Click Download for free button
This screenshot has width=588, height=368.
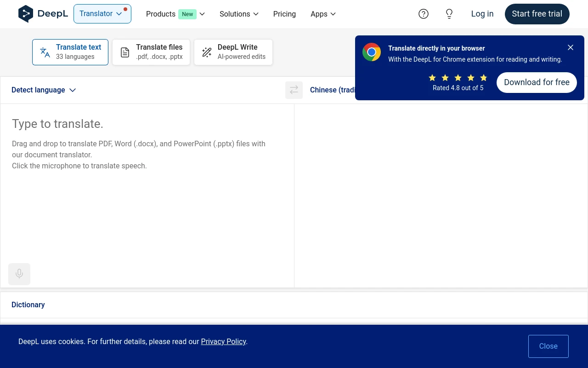[x=537, y=82]
